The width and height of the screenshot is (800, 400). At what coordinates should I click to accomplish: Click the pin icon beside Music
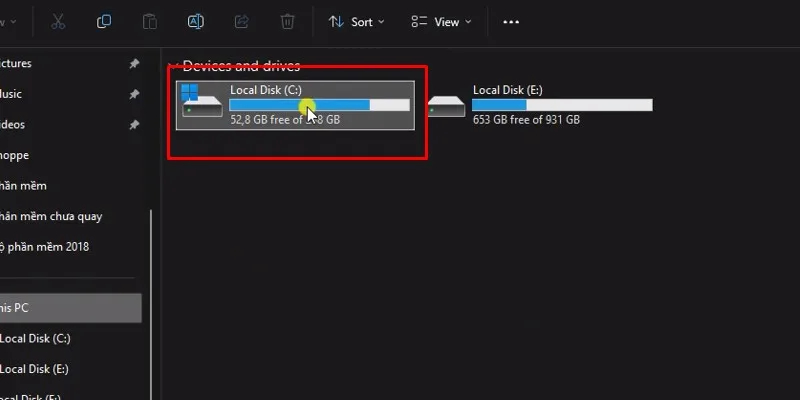tap(134, 95)
